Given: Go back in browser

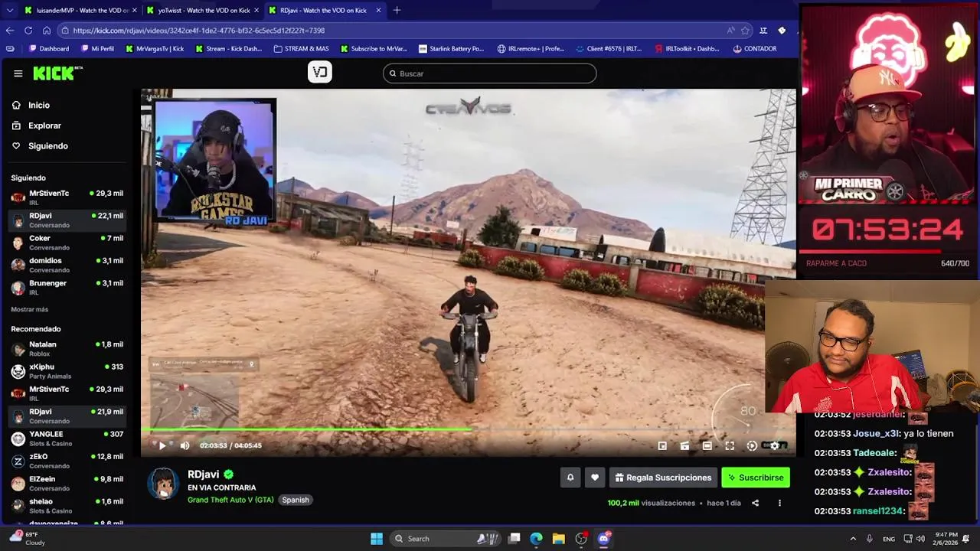Looking at the screenshot, I should coord(10,31).
